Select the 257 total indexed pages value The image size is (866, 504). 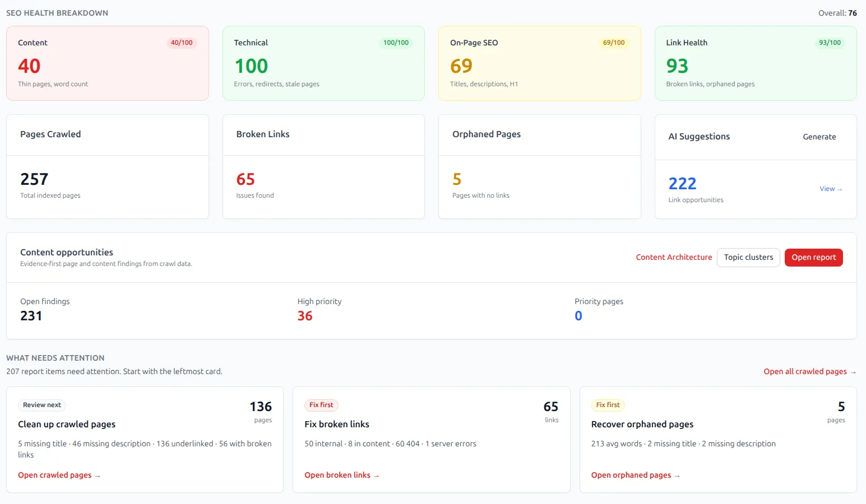(x=34, y=179)
